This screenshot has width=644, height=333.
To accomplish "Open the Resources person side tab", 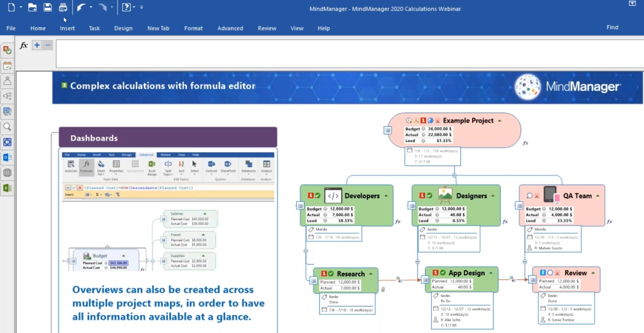I will pyautogui.click(x=7, y=81).
